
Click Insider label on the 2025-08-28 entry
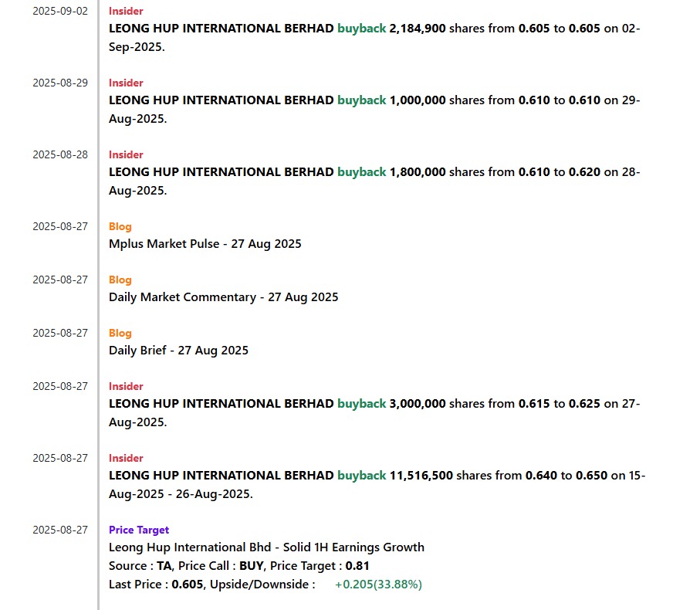click(x=126, y=155)
